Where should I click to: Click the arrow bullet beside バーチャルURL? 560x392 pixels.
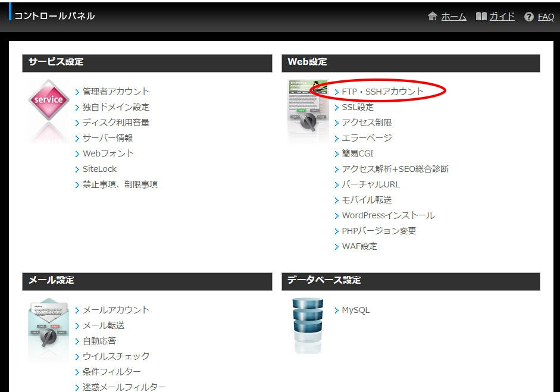coord(336,184)
